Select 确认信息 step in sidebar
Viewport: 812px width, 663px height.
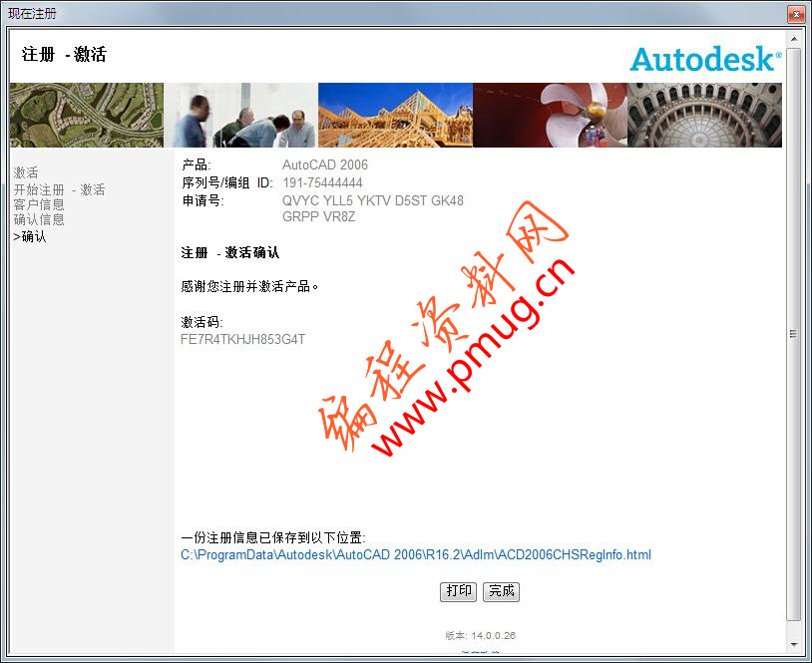pos(39,219)
